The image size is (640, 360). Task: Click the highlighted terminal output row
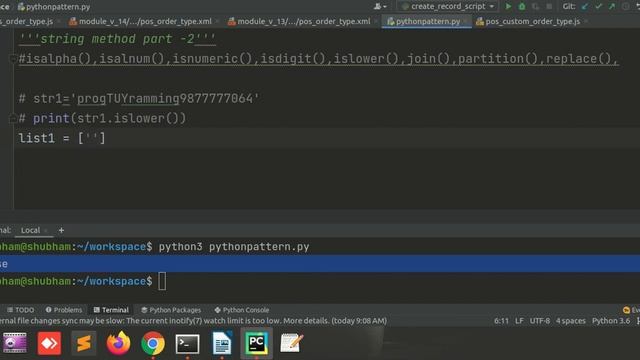(320, 264)
